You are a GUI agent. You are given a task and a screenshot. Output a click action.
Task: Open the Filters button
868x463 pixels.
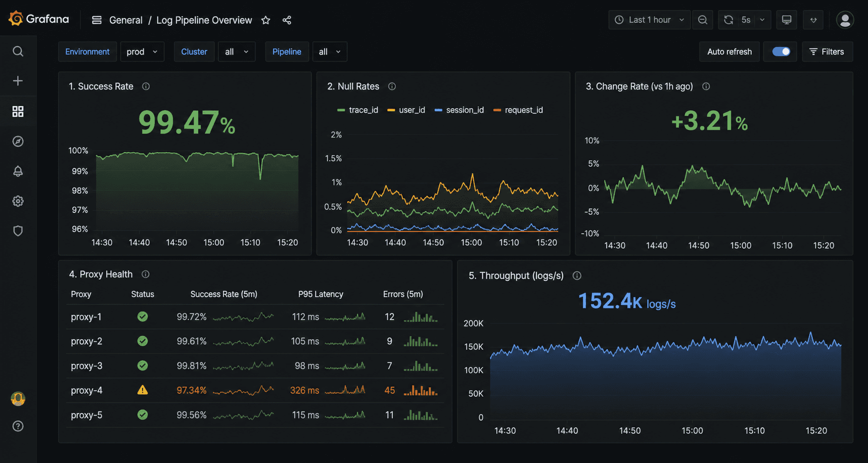click(827, 52)
